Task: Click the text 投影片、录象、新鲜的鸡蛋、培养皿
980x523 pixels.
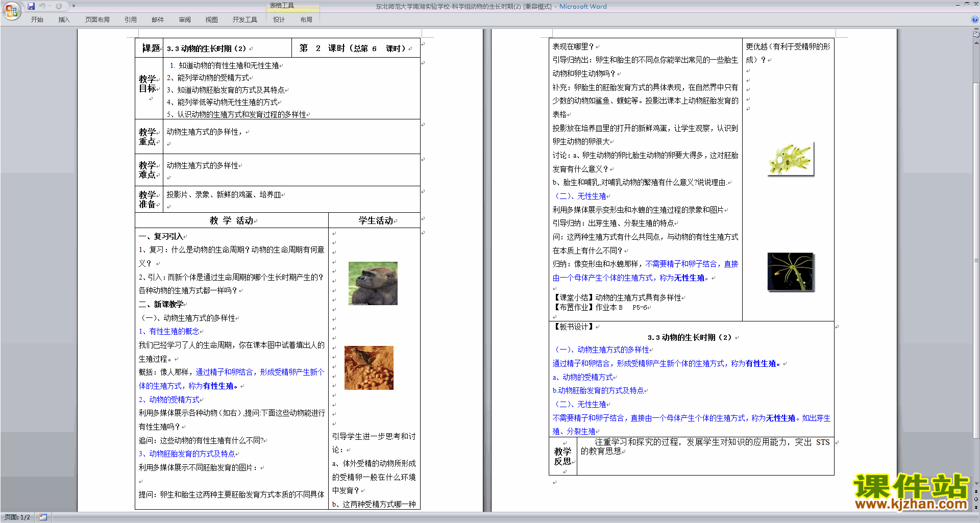Action: pyautogui.click(x=223, y=194)
